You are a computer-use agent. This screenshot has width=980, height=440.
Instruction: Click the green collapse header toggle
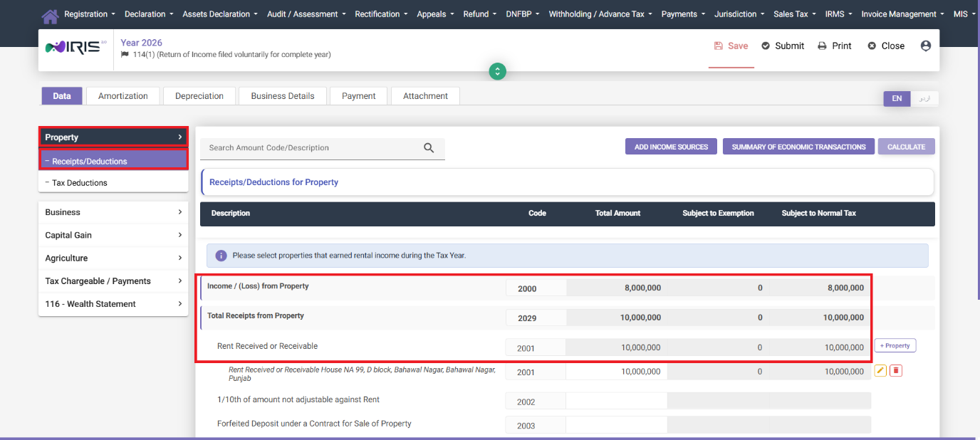(497, 71)
